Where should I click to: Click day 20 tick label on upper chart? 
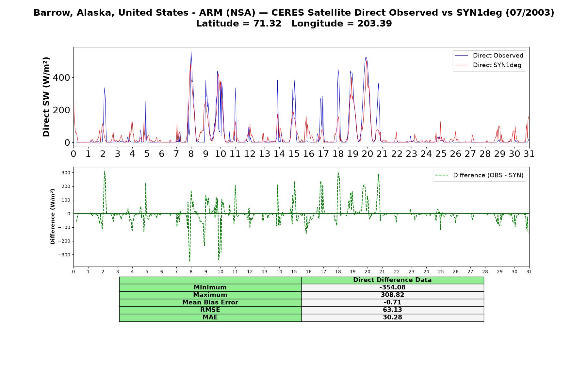click(x=367, y=154)
